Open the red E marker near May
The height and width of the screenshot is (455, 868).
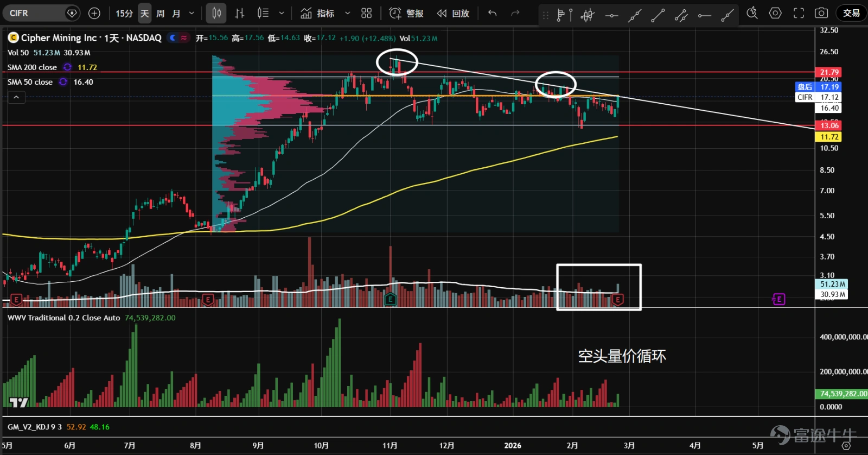[x=16, y=299]
